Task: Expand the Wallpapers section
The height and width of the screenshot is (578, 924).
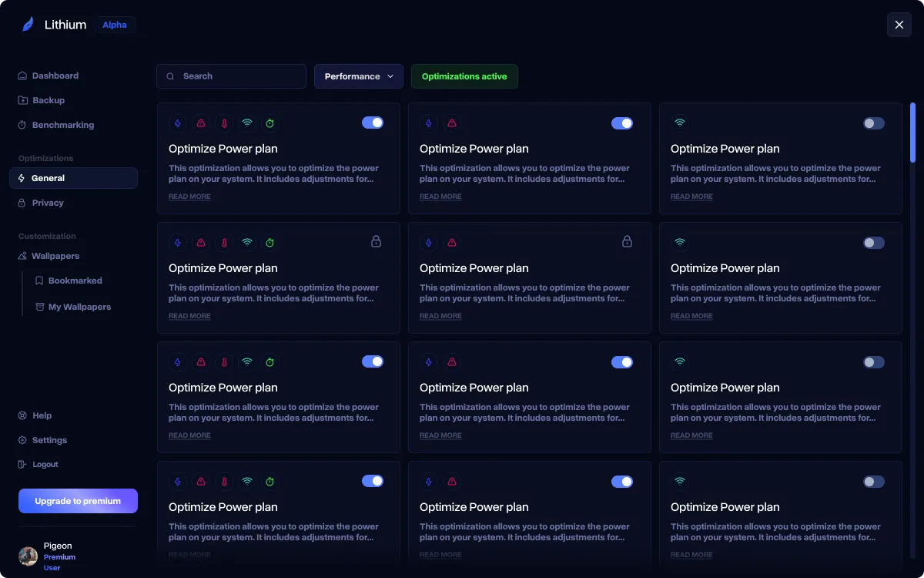Action: [x=55, y=255]
